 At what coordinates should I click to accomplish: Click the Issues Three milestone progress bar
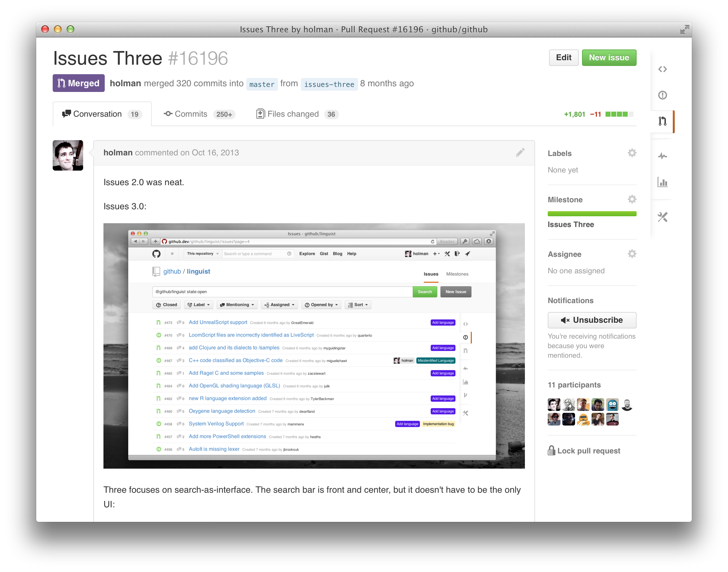point(592,214)
